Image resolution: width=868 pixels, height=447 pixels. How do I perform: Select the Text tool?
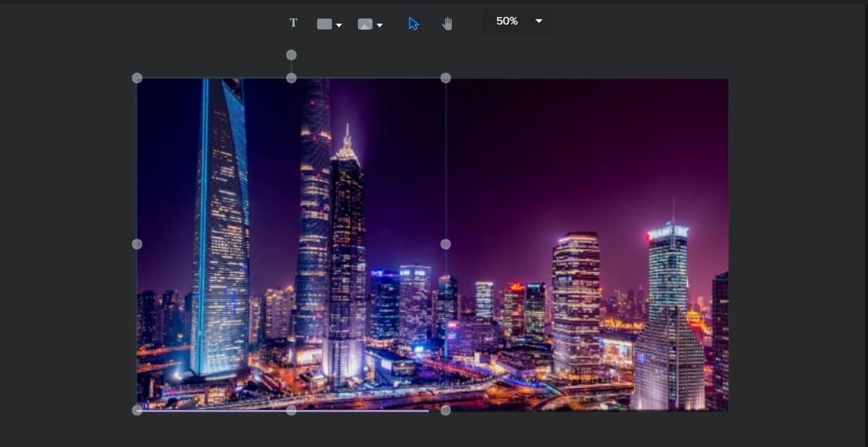pos(294,23)
